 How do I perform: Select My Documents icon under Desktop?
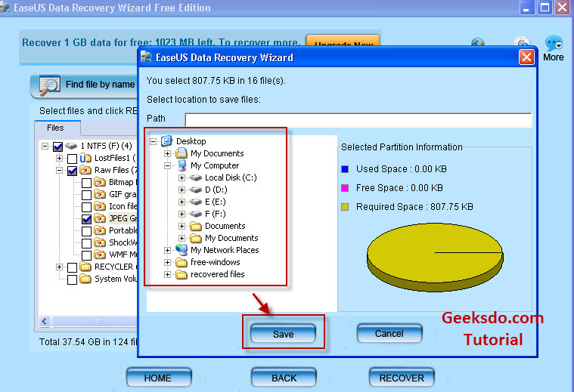point(182,153)
